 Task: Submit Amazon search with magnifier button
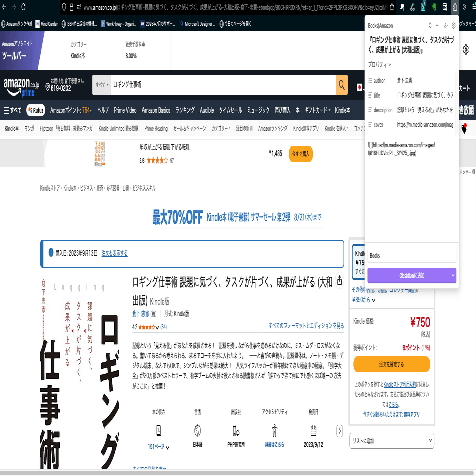342,85
